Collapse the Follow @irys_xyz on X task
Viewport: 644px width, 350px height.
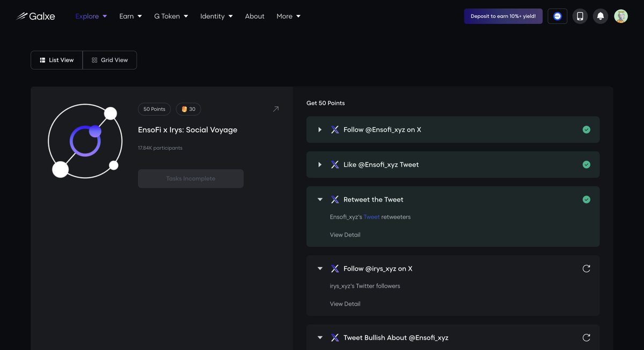pyautogui.click(x=320, y=268)
